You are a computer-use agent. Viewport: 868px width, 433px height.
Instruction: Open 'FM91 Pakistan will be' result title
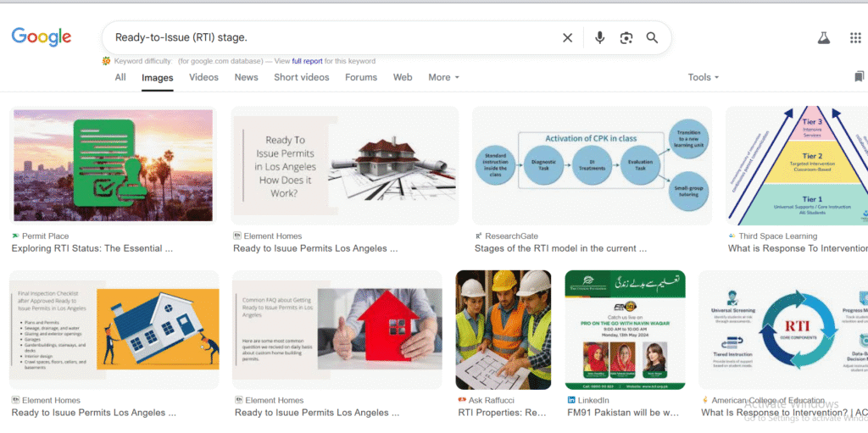pyautogui.click(x=623, y=413)
